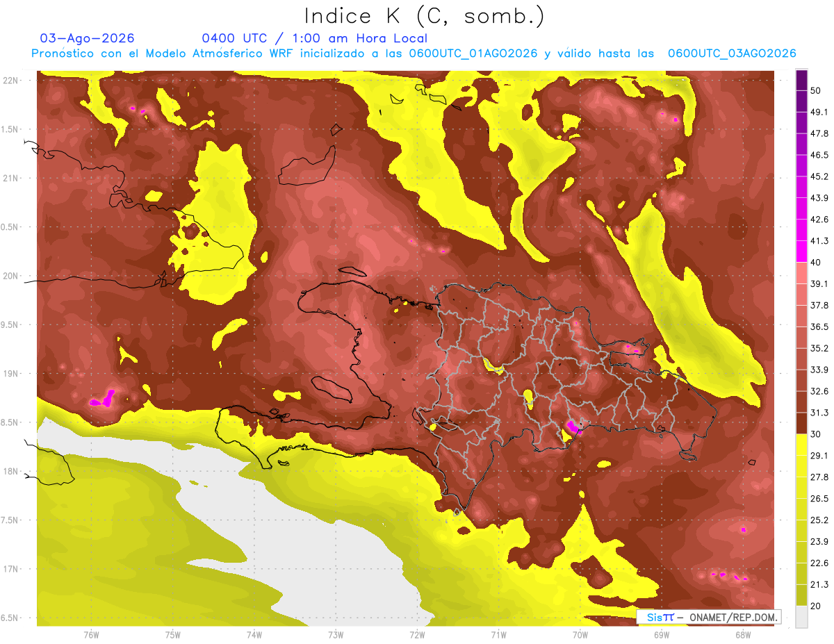Pick the magenta swatch between 40 and 41.3
The height and width of the screenshot is (644, 834).
point(801,251)
